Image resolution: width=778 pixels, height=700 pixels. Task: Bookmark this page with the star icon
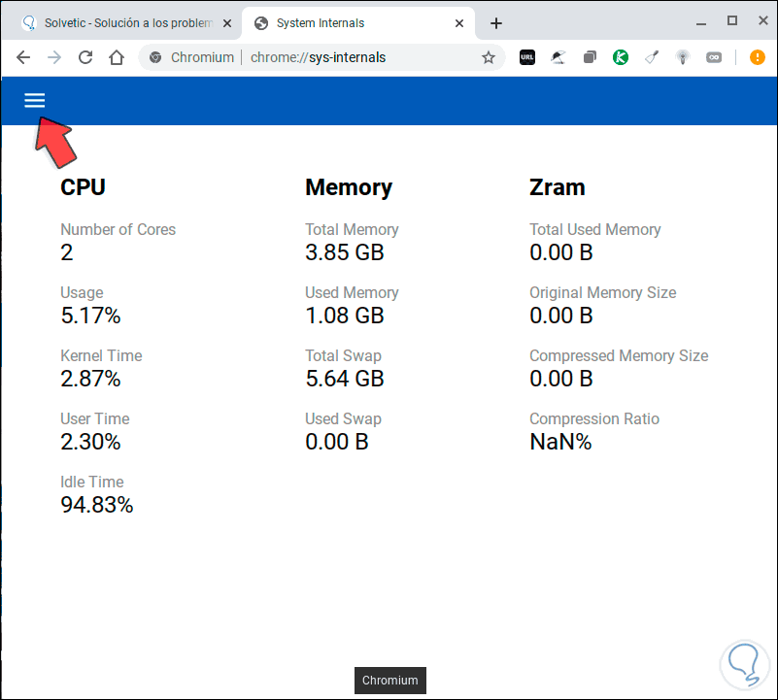coord(489,57)
